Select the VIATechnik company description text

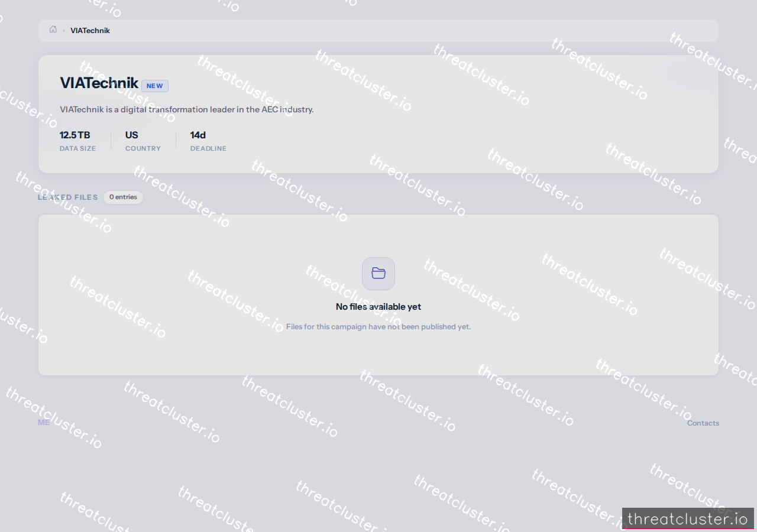click(x=187, y=109)
